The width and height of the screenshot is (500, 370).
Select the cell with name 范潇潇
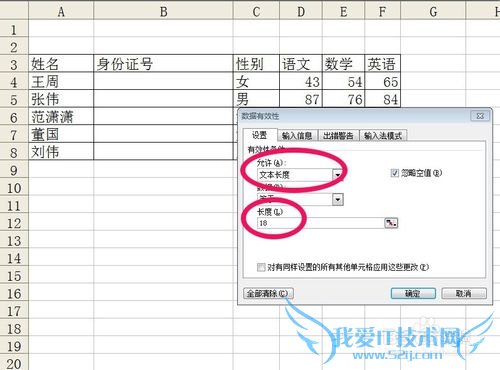click(x=61, y=116)
